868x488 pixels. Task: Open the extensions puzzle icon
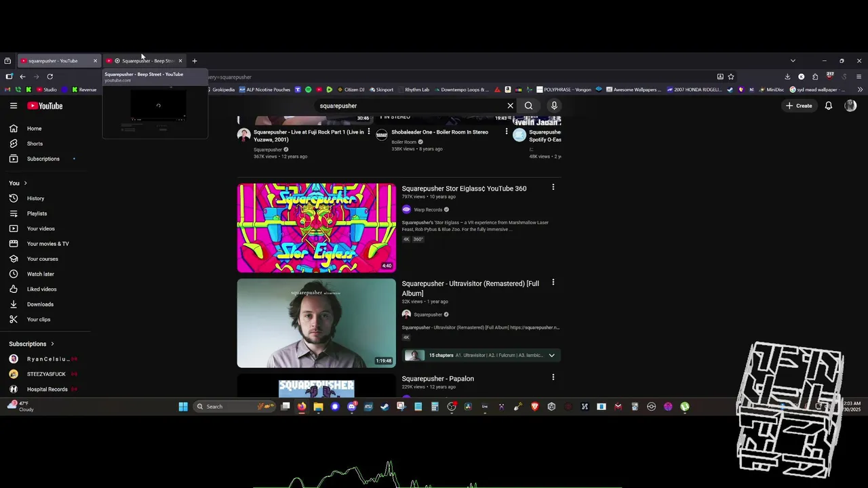point(815,77)
